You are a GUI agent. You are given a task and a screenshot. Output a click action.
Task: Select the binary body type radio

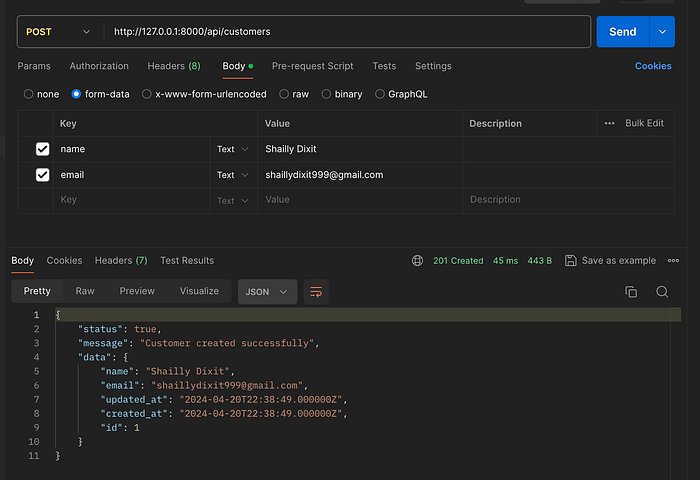[x=326, y=94]
